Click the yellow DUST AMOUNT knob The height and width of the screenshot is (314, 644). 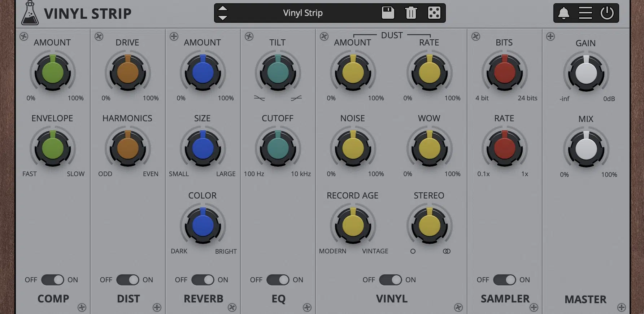click(x=353, y=72)
